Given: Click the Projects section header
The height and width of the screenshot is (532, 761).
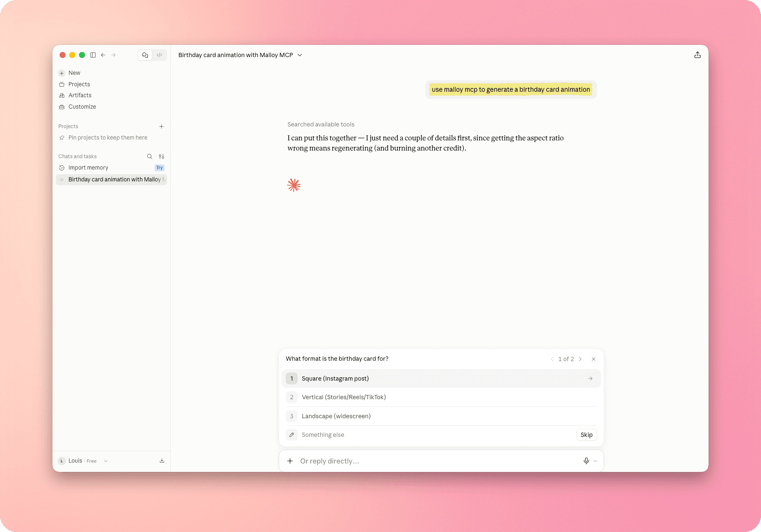Looking at the screenshot, I should click(x=68, y=126).
